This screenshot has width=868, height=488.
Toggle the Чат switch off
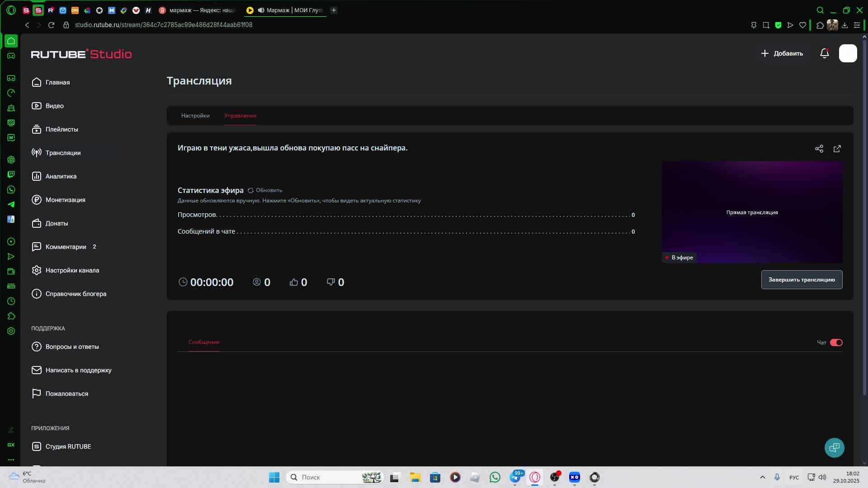(836, 343)
